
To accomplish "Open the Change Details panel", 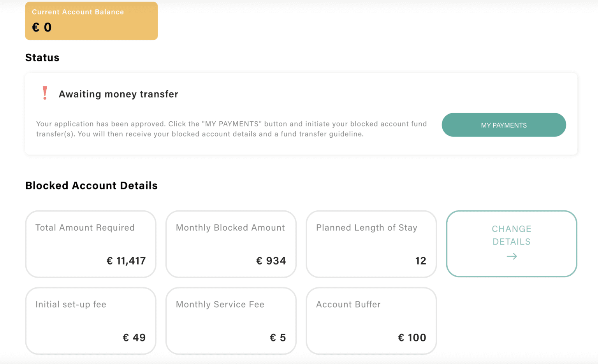I will coord(511,244).
